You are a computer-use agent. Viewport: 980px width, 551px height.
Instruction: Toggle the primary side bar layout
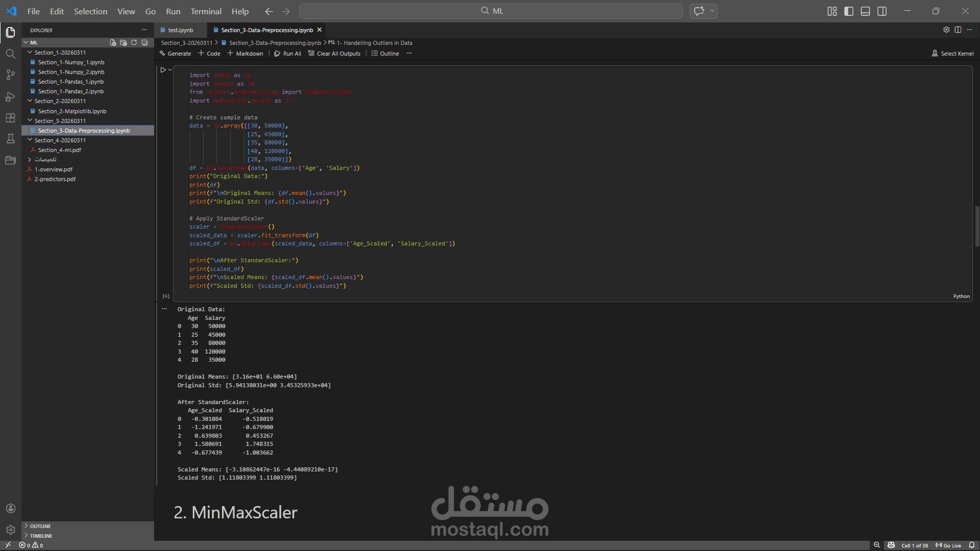click(849, 11)
